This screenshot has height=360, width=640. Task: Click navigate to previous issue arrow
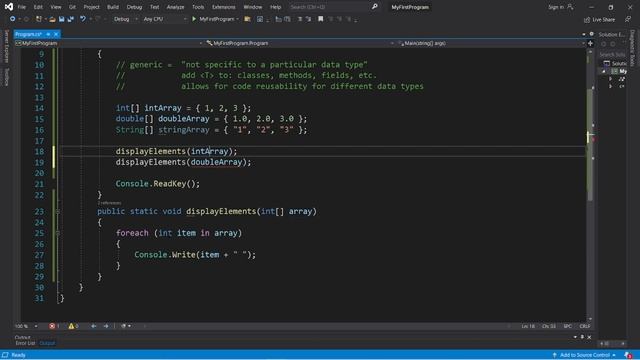click(93, 326)
